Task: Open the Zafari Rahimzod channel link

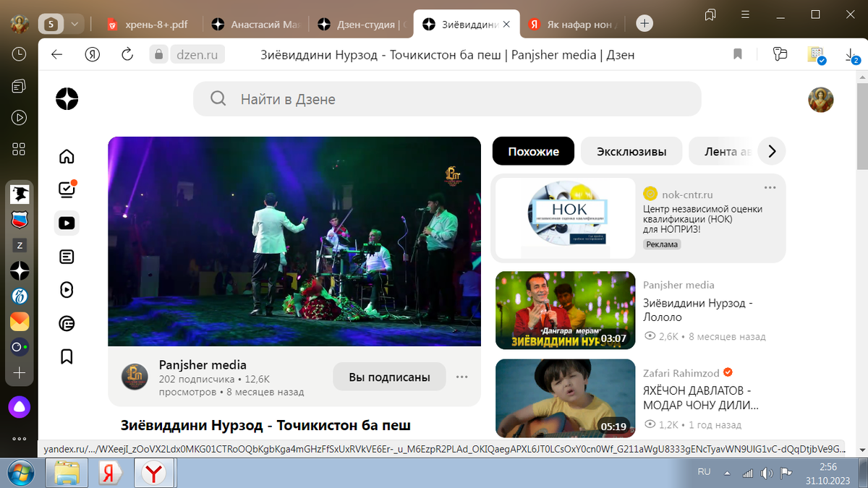Action: (681, 373)
